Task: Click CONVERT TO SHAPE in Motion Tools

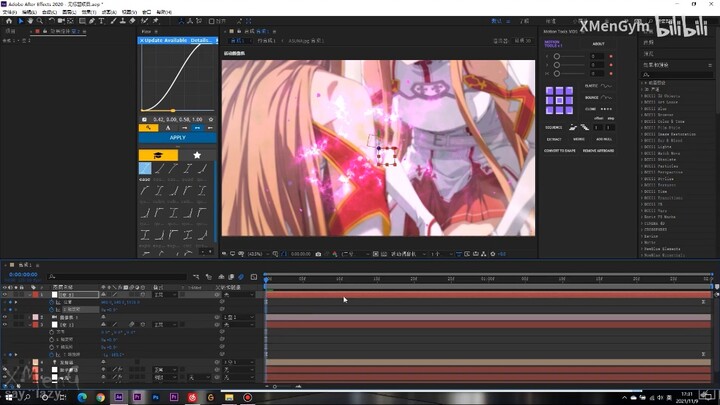Action: point(560,151)
